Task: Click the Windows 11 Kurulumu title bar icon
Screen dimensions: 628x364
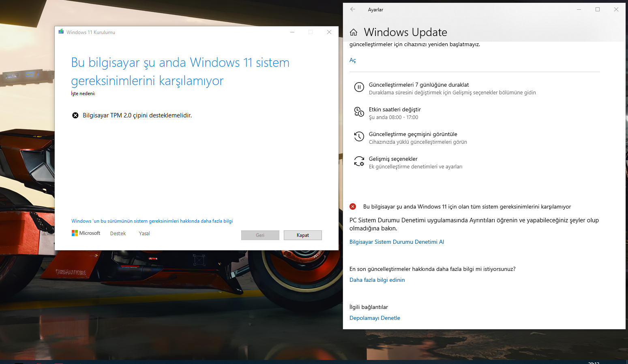Action: click(x=61, y=32)
